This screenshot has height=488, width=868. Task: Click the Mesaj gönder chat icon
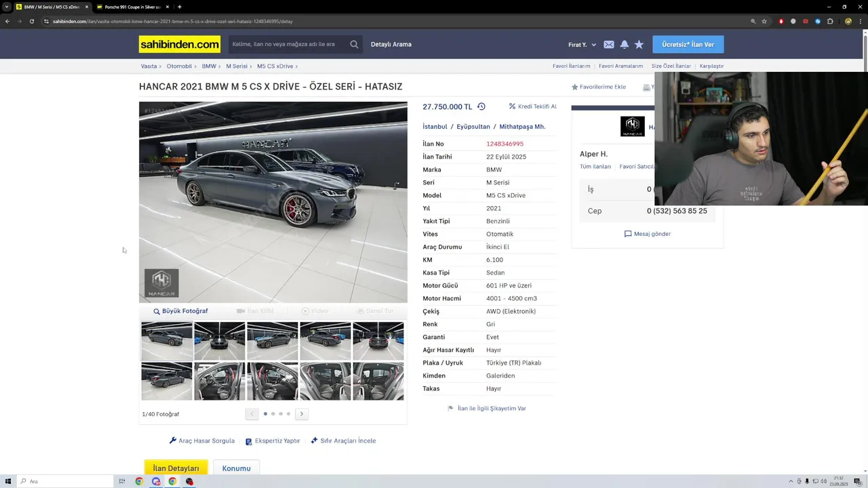628,234
